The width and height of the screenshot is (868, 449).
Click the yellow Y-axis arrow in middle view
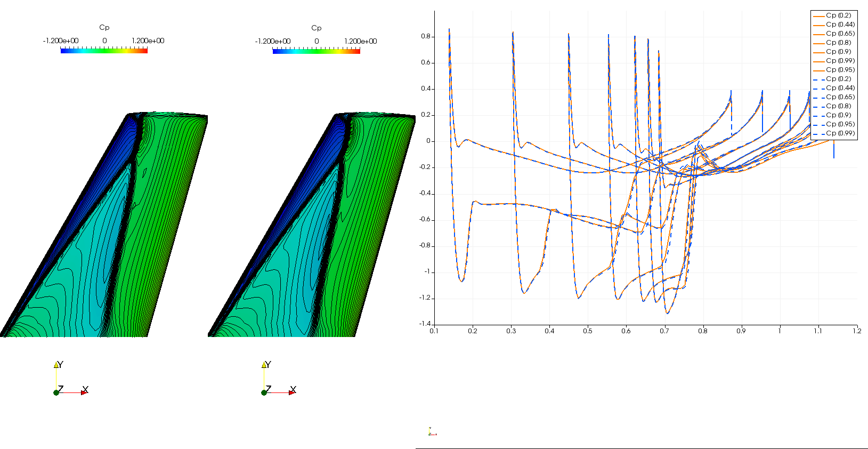tap(264, 365)
